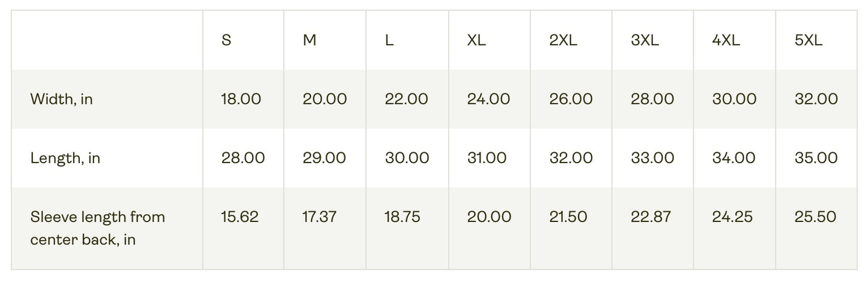The height and width of the screenshot is (282, 868).
Task: Select the 3XL size column header
Action: [645, 41]
